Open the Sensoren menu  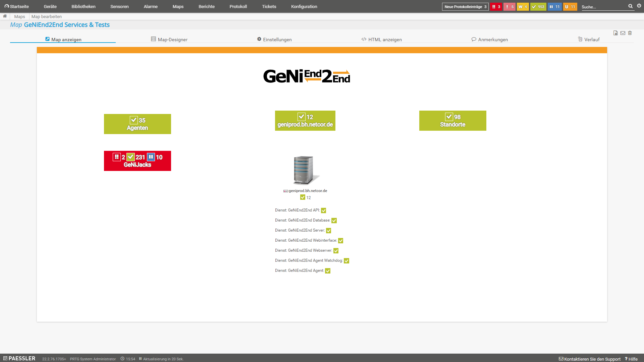[119, 6]
